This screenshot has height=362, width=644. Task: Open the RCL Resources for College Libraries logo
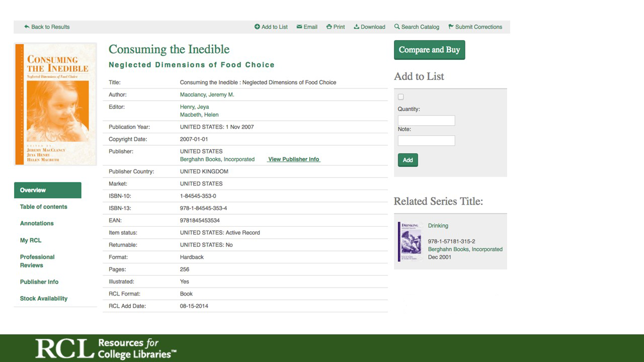tap(106, 348)
